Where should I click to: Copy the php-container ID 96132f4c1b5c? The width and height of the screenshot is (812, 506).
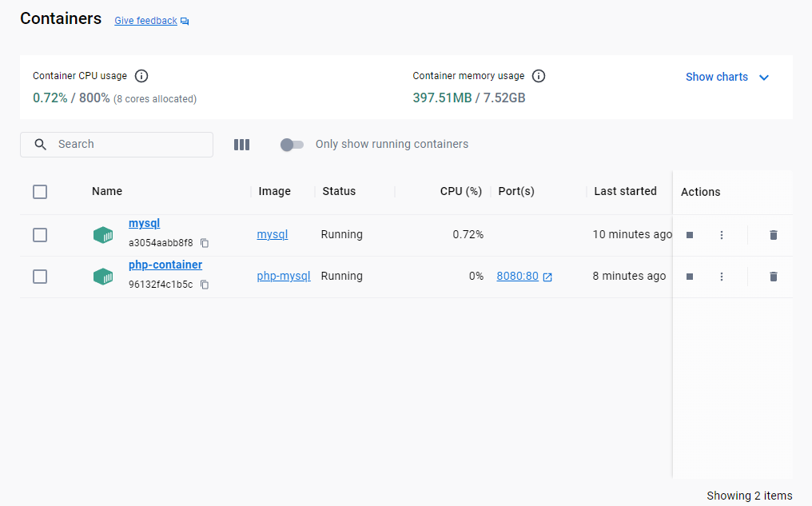click(x=205, y=285)
